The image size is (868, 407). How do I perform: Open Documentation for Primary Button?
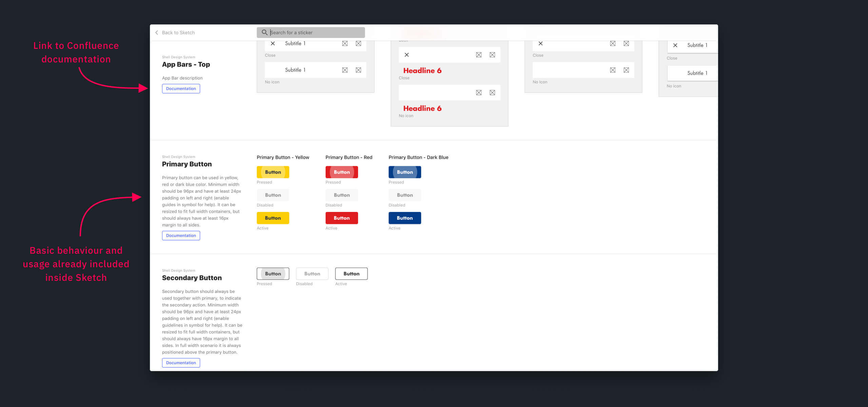tap(181, 235)
